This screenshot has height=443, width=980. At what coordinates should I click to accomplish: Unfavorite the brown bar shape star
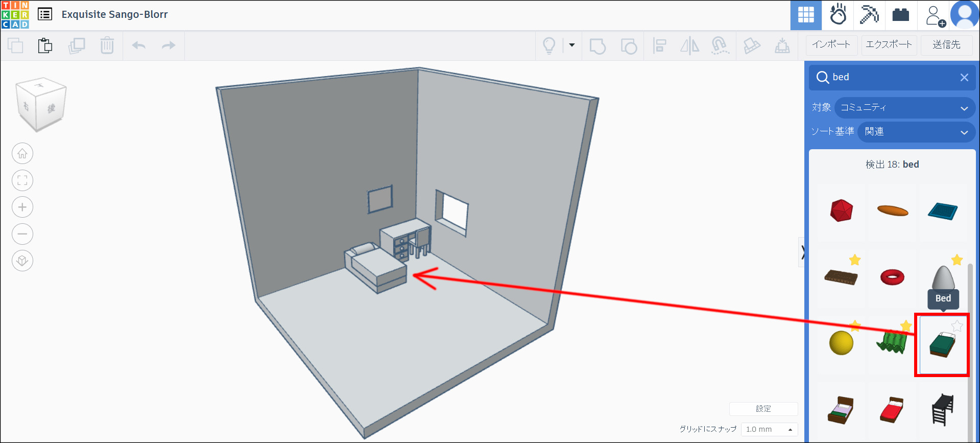855,260
